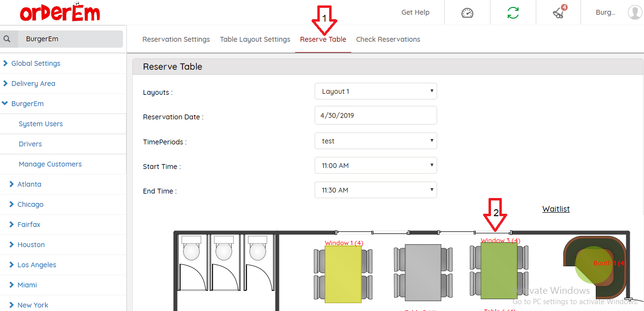
Task: Open the Waitlist link
Action: (x=555, y=209)
